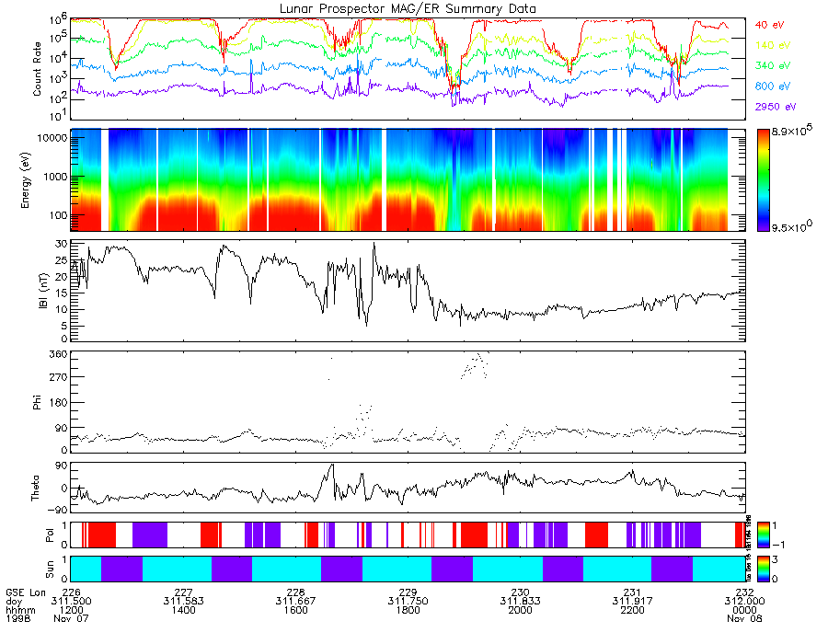Select the yellow '140 eV' legend label
828x644 pixels.
773,45
